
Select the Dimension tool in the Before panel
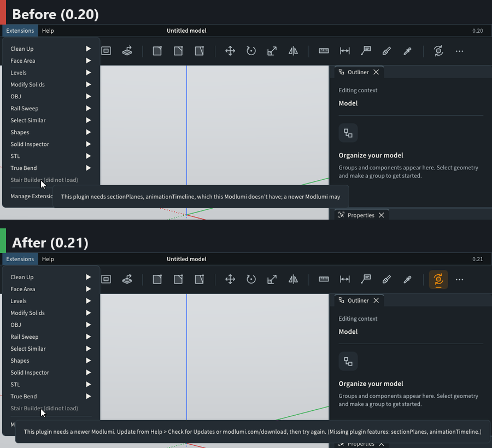coord(344,51)
